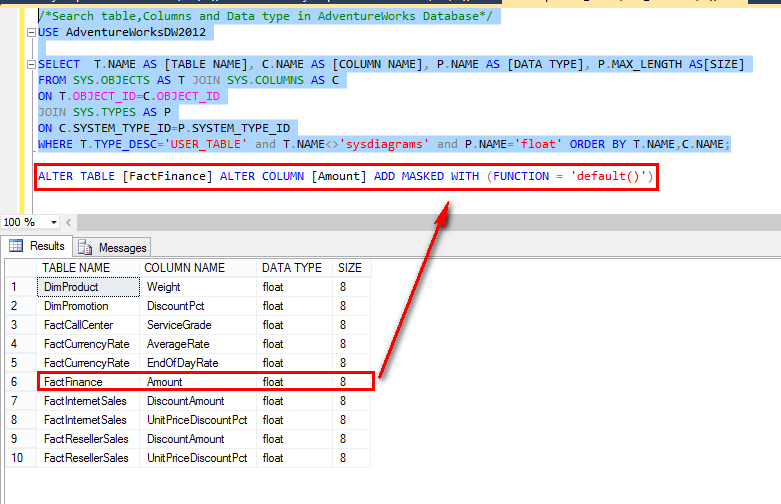Image resolution: width=781 pixels, height=504 pixels.
Task: Click ORDER BY keyword in the query
Action: click(x=598, y=144)
